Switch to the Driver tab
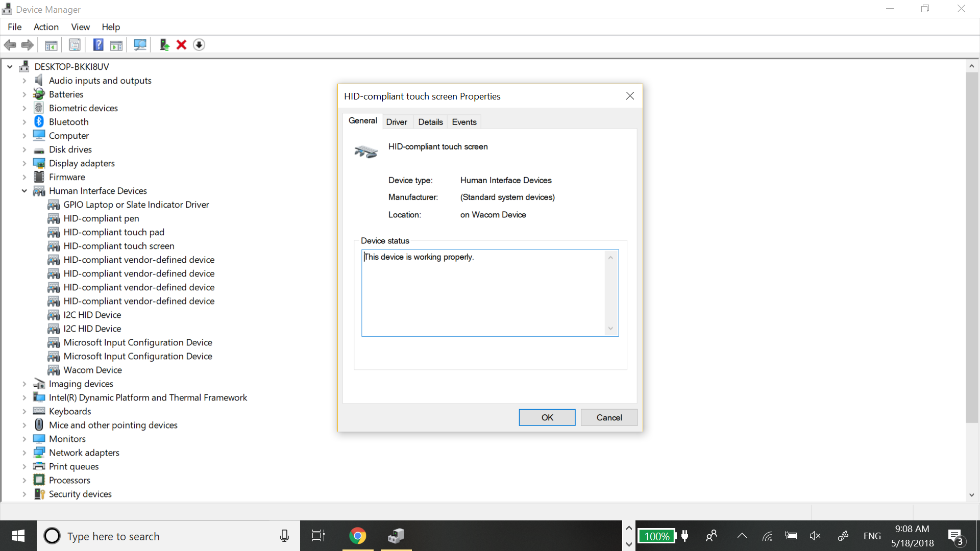980x551 pixels. click(x=397, y=122)
